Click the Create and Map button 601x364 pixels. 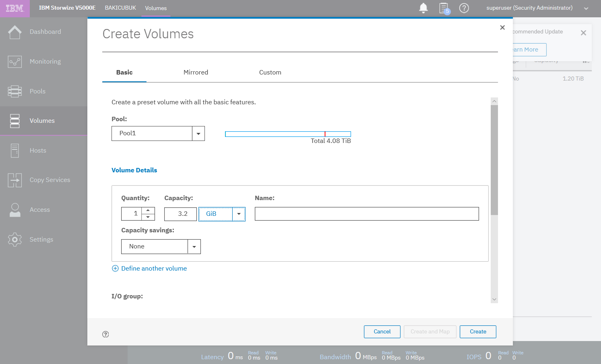[430, 332]
